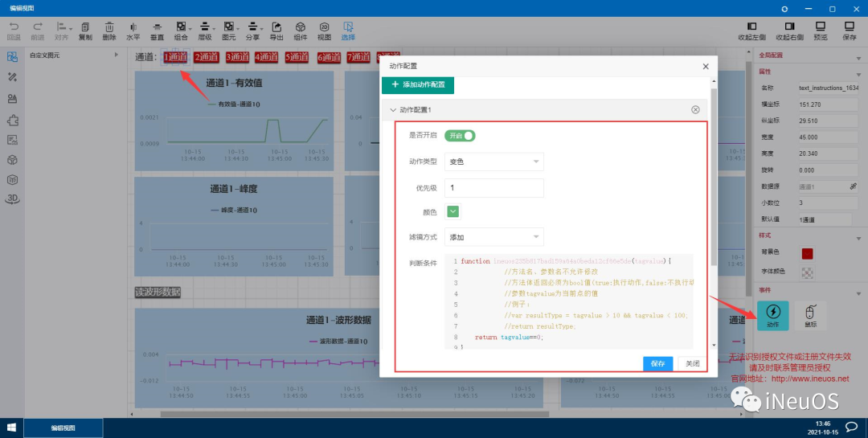Click the 优先级 input field
The width and height of the screenshot is (868, 438).
493,188
